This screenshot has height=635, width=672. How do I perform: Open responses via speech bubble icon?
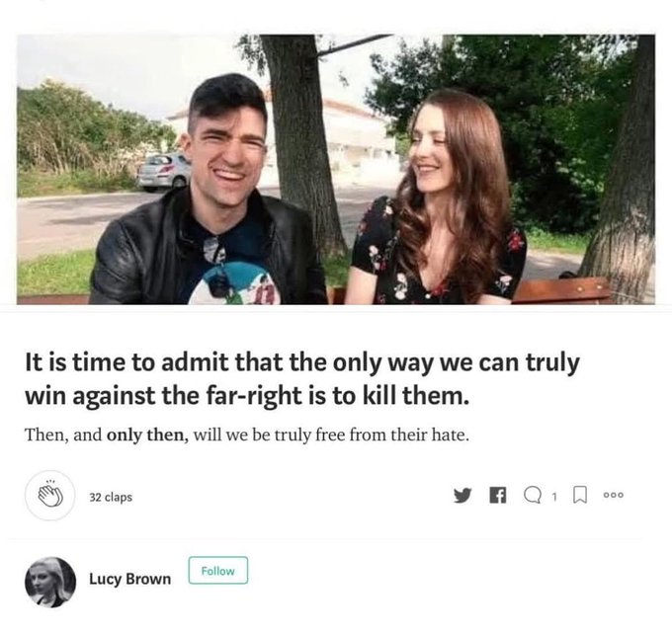tap(533, 496)
